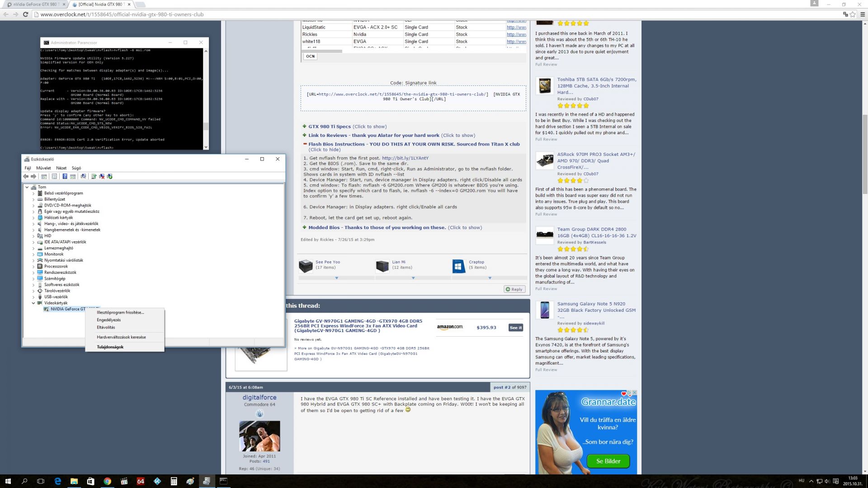This screenshot has height=488, width=868.
Task: Expand the Hálózati kártyák category
Action: [x=33, y=218]
